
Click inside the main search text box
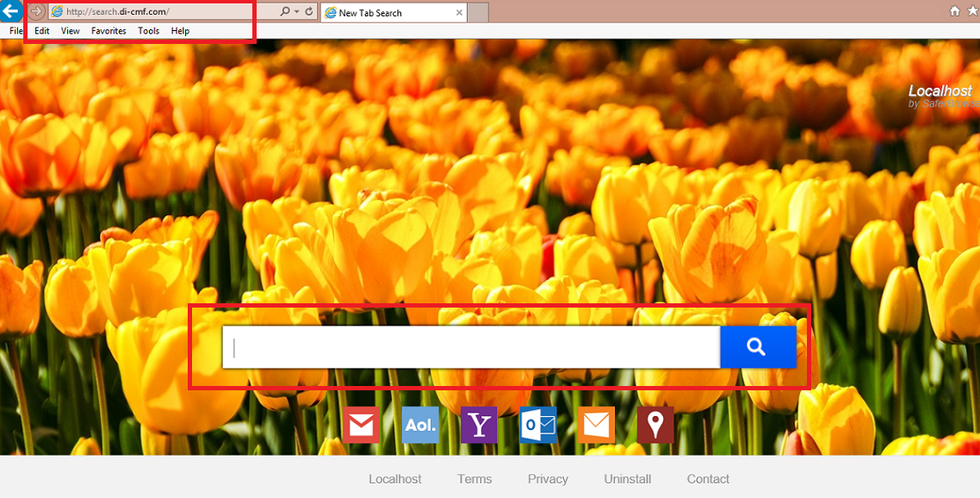click(x=471, y=347)
